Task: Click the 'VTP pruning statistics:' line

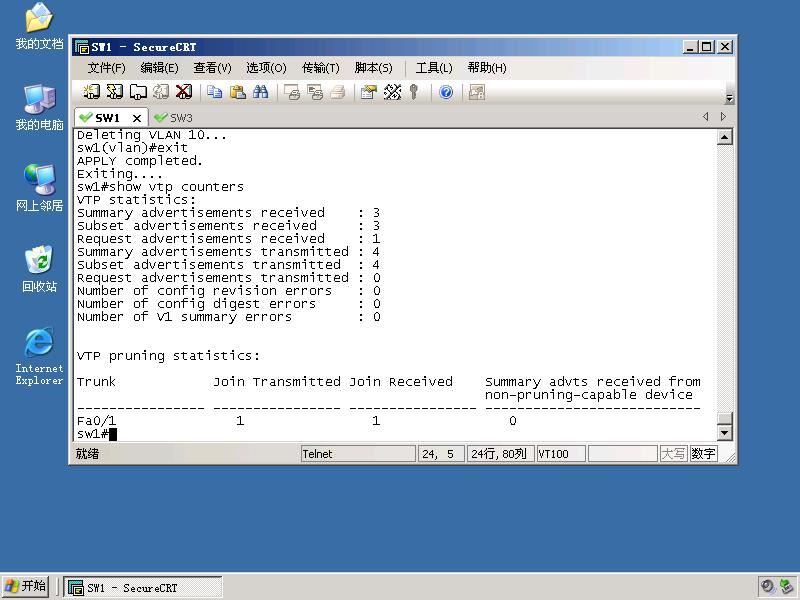Action: click(x=168, y=356)
